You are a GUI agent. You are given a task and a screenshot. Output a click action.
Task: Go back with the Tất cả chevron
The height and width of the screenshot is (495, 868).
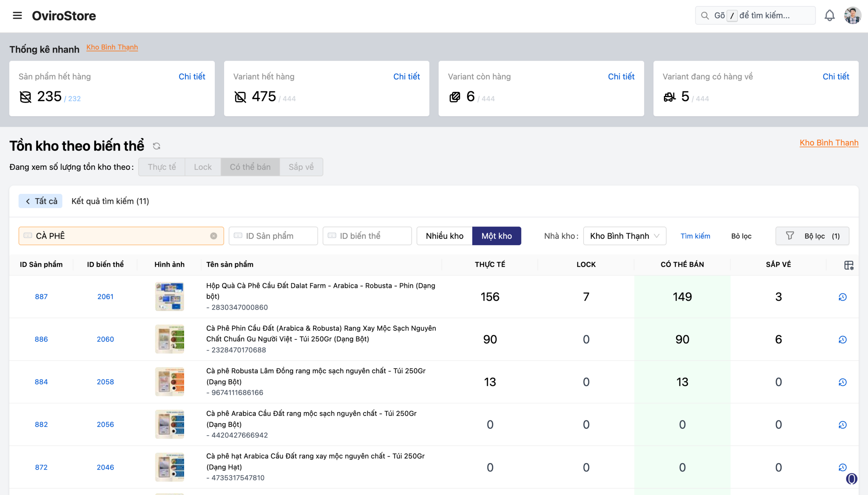(x=40, y=201)
